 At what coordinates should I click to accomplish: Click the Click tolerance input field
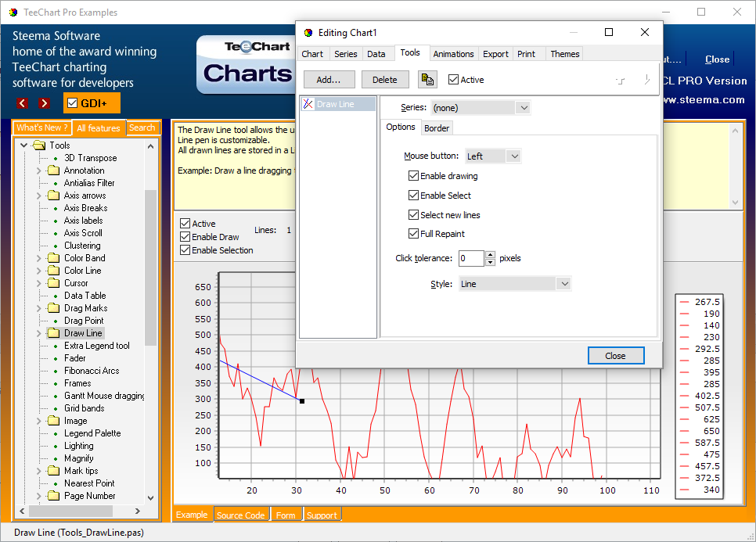pyautogui.click(x=471, y=258)
